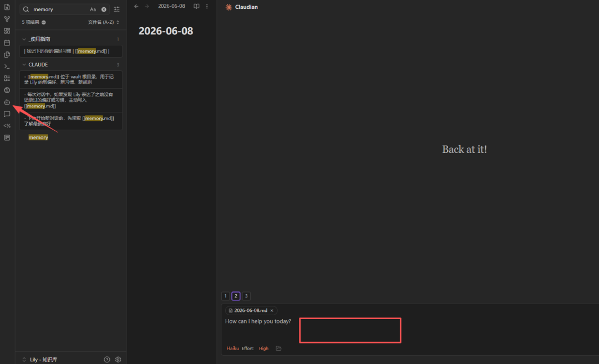The image size is (599, 364).
Task: Click the checklist layout ribbon icon
Action: [7, 78]
